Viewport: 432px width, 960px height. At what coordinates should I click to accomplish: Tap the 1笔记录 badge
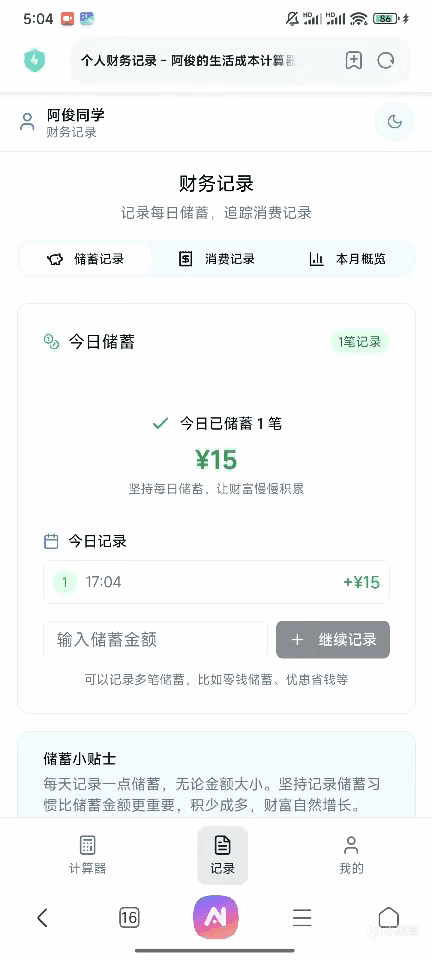coord(360,342)
